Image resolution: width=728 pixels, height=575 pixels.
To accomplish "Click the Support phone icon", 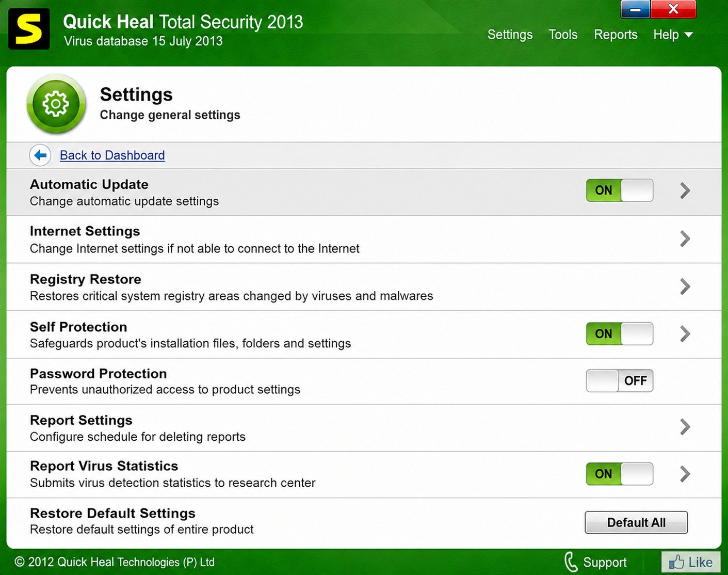I will click(x=571, y=562).
